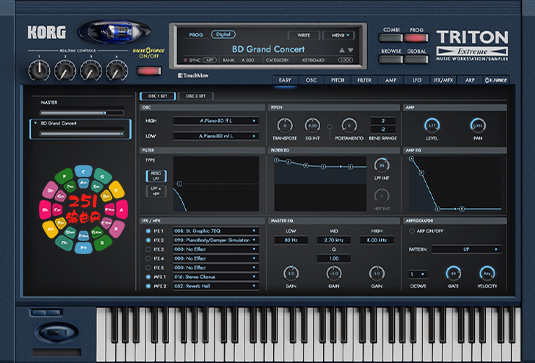Open the MENU dropdown in display

coord(338,35)
